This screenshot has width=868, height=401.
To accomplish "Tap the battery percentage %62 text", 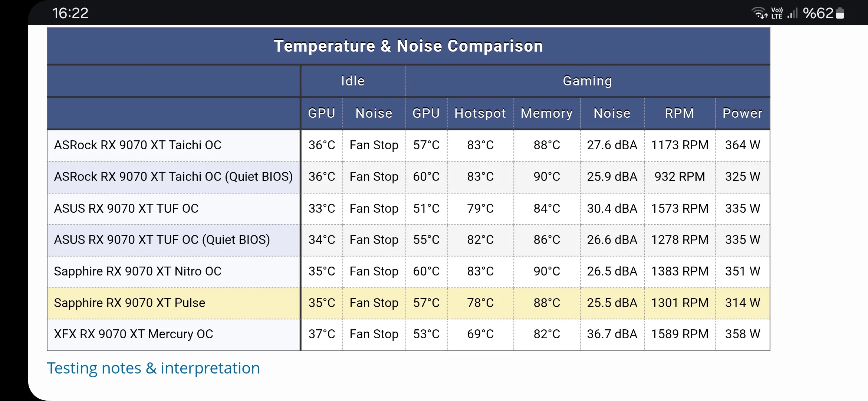I will 818,13.
